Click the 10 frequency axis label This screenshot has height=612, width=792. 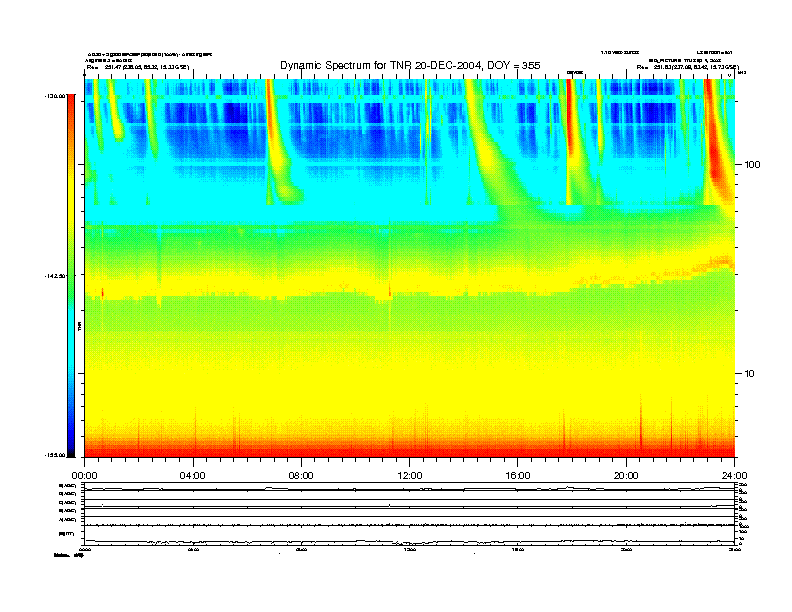750,374
